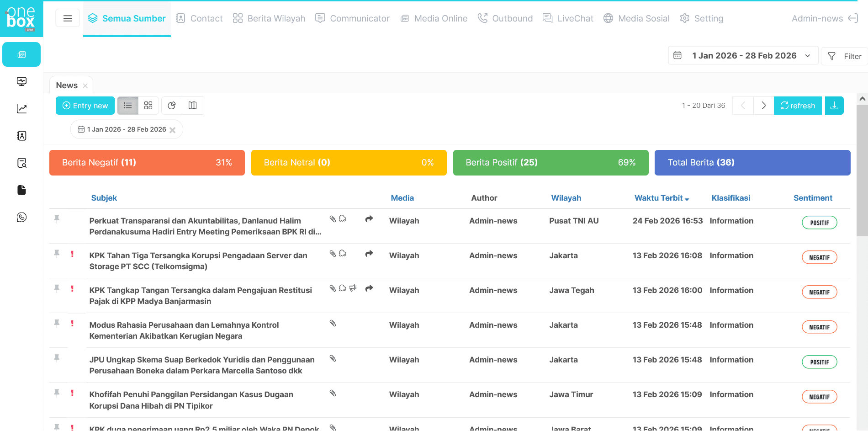
Task: Open the hamburger menu button
Action: tap(68, 18)
